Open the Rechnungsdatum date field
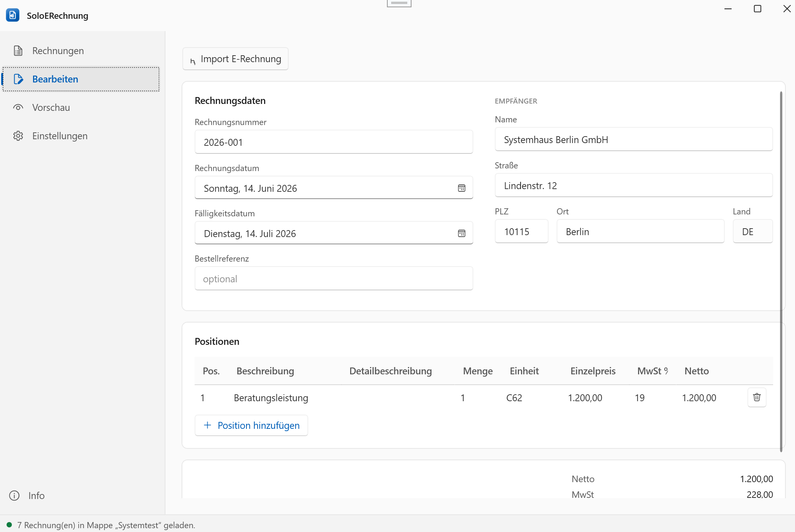795x532 pixels. 334,188
